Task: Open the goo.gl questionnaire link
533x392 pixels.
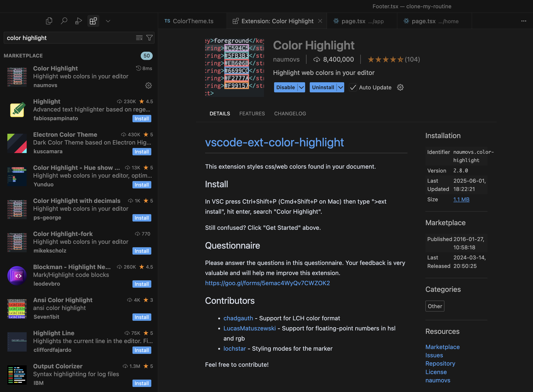Action: [267, 283]
